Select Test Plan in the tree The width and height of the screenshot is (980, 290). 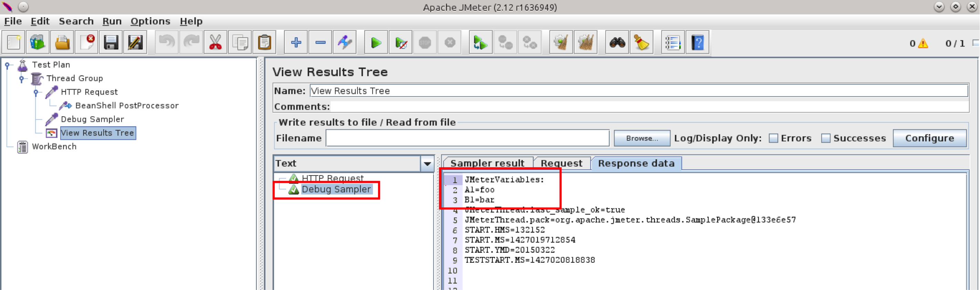click(x=51, y=65)
